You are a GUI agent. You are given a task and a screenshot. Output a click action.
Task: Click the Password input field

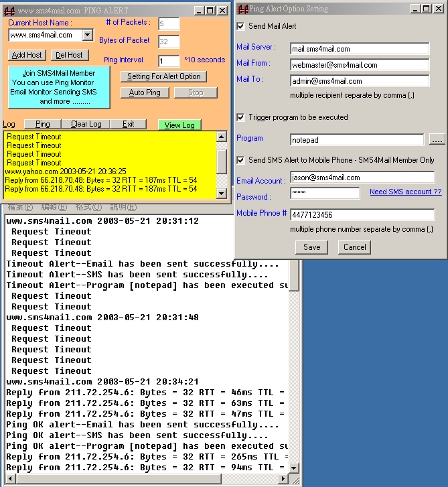pyautogui.click(x=325, y=193)
